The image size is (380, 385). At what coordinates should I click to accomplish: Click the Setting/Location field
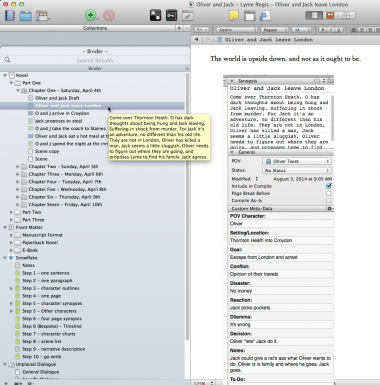(x=281, y=240)
